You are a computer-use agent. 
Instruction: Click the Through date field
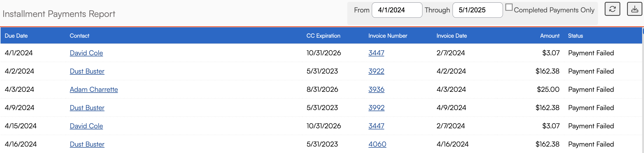tap(477, 10)
